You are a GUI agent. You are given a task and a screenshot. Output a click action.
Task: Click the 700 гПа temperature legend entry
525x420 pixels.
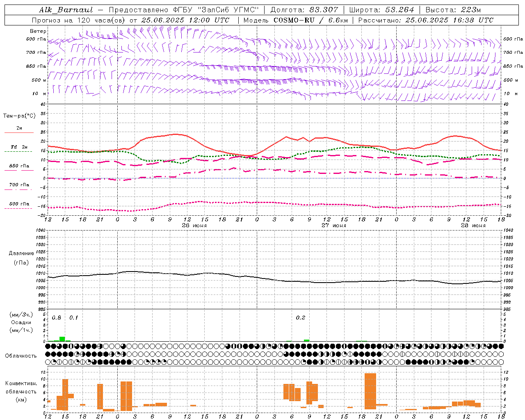tap(19, 185)
